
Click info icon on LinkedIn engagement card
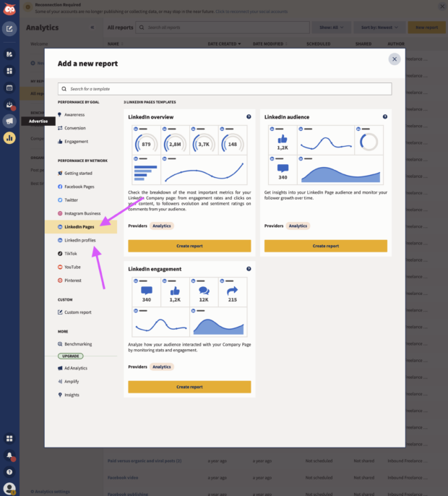pyautogui.click(x=249, y=269)
